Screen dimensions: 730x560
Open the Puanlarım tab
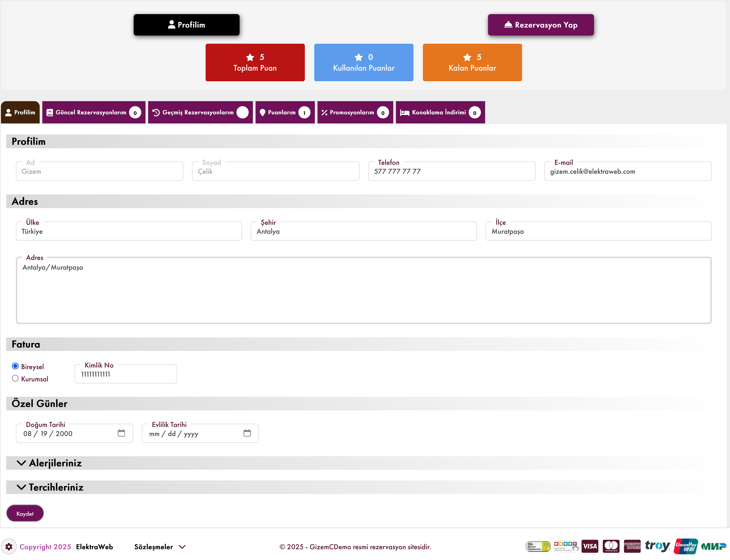(285, 112)
